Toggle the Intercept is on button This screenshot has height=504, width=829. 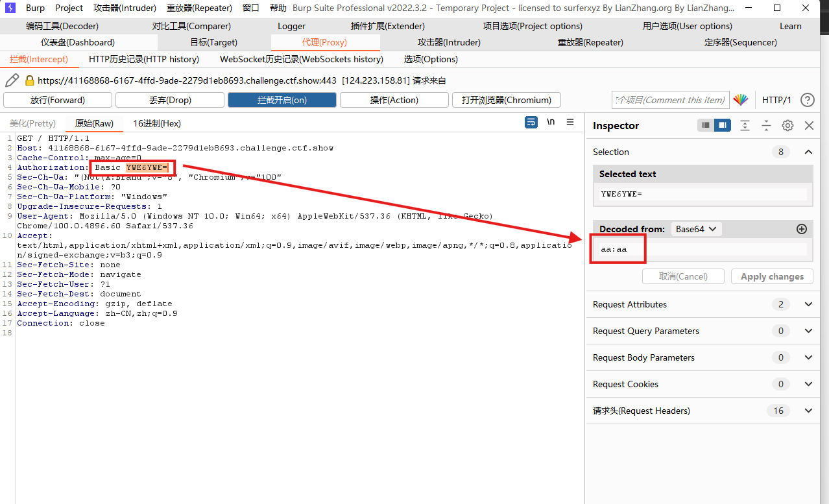(x=282, y=100)
